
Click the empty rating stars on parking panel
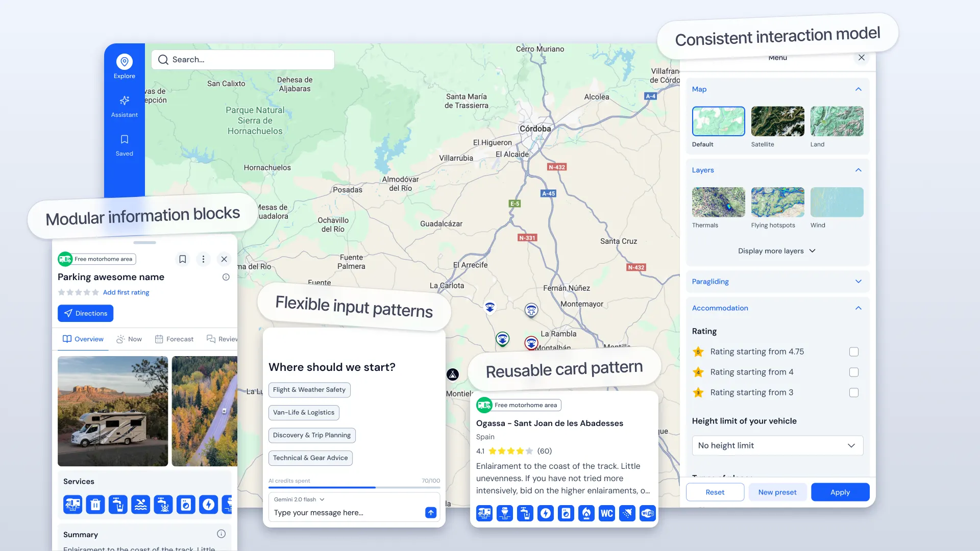tap(79, 292)
